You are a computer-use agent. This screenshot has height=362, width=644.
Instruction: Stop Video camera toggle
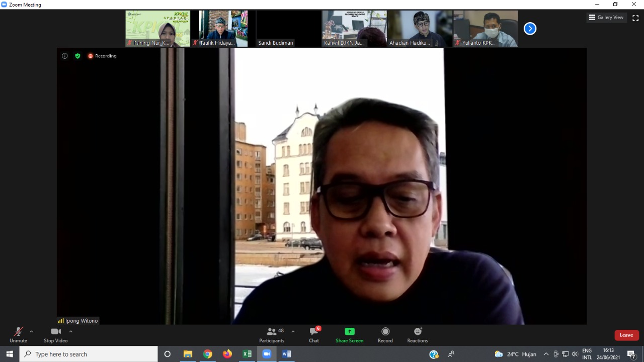[x=55, y=335]
